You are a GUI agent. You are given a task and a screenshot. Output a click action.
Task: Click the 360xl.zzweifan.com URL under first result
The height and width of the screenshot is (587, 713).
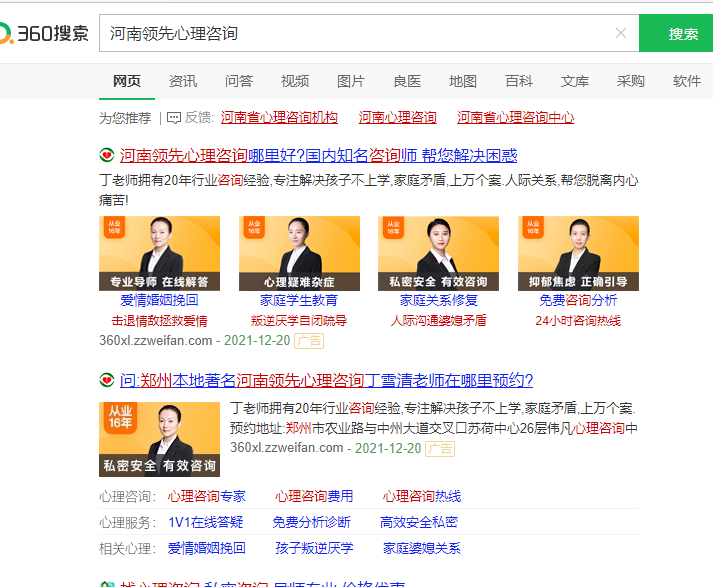[x=156, y=341]
